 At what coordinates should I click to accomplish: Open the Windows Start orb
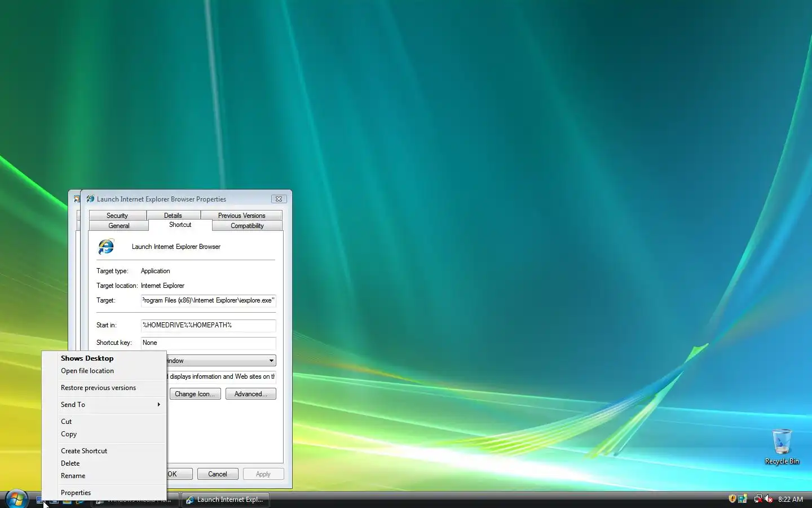click(16, 499)
